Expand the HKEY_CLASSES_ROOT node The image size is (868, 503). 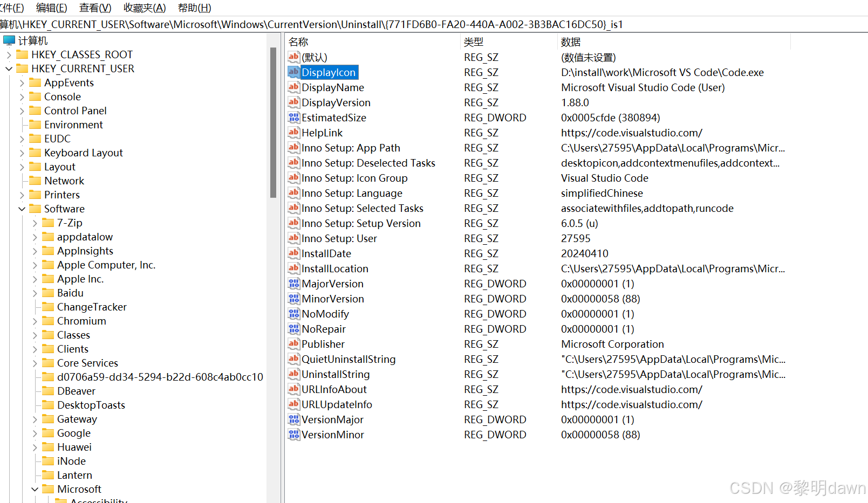click(x=9, y=54)
